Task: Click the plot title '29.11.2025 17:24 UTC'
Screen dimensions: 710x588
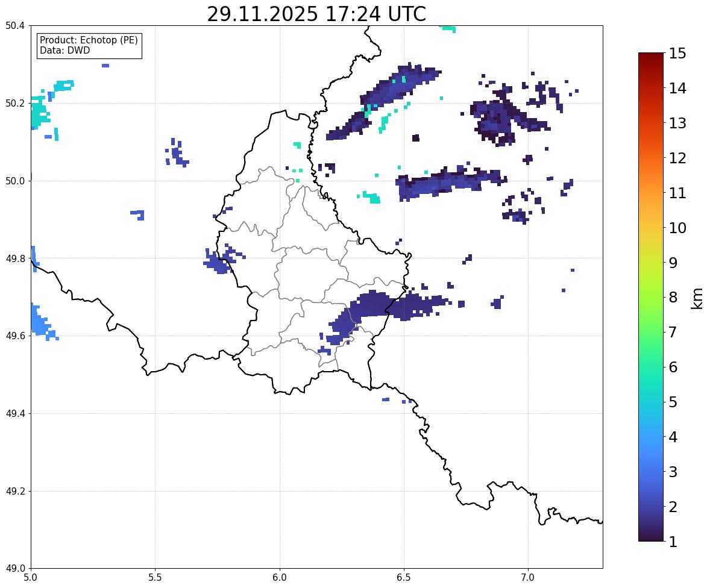Action: (316, 14)
